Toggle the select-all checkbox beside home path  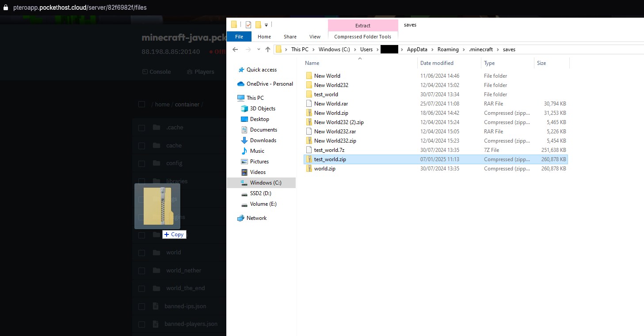[x=141, y=105]
